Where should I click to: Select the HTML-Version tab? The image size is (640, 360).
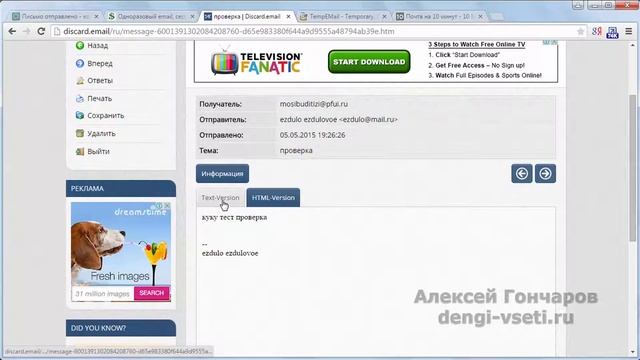tap(273, 198)
